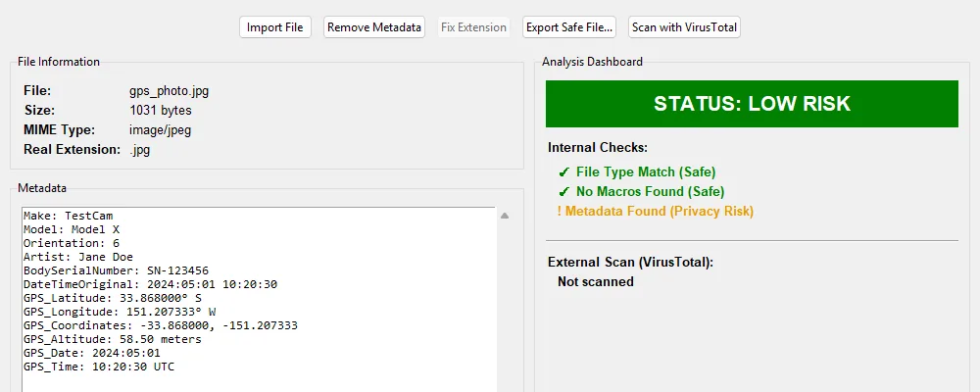
Task: Click the No Macros Found (Safe) check
Action: pos(641,192)
